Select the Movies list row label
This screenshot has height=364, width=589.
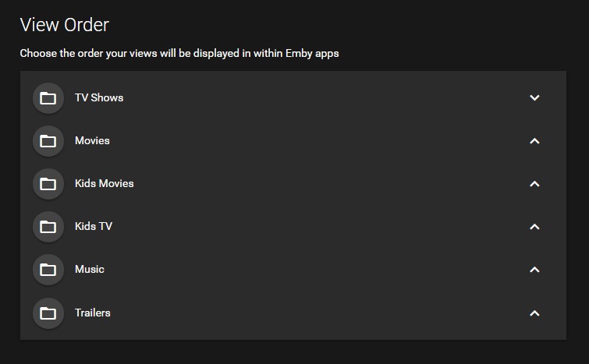tap(92, 140)
